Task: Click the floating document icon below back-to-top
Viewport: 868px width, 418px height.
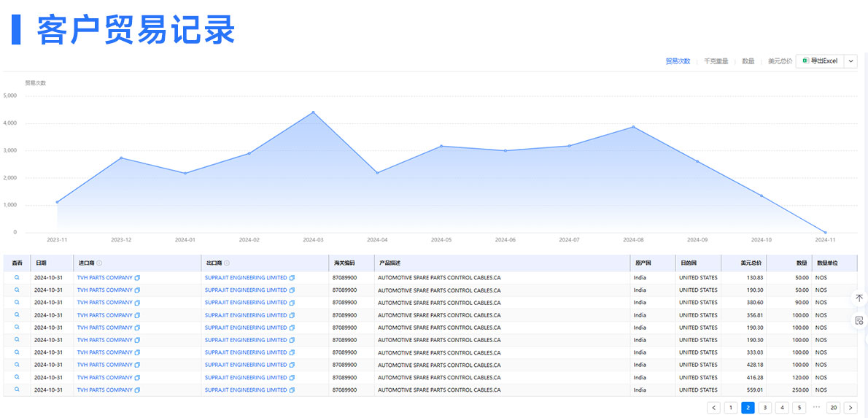Action: point(859,320)
